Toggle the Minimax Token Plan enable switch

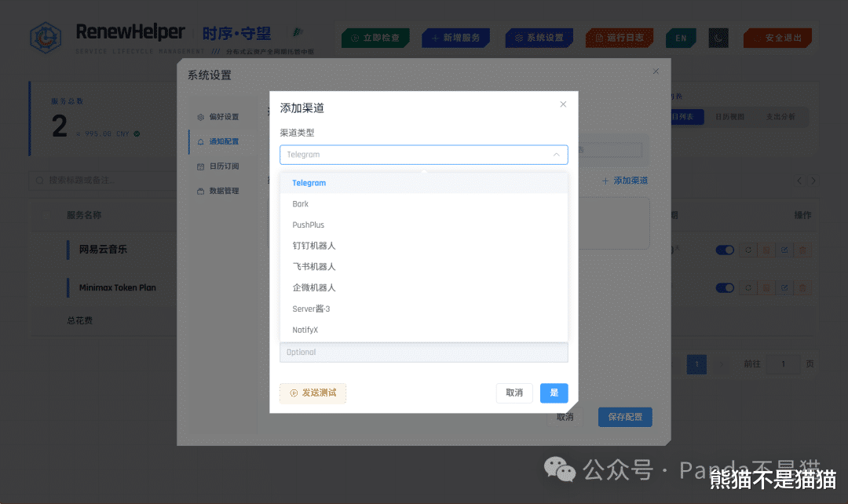click(725, 287)
